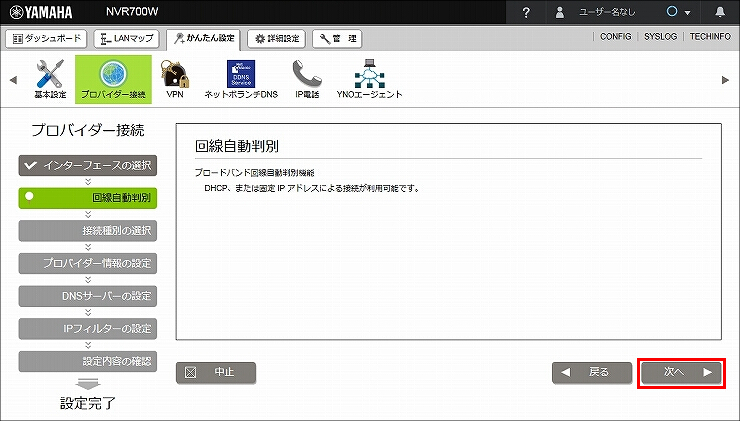Switch to the ダッシュボード tab
The height and width of the screenshot is (421, 740).
(46, 39)
